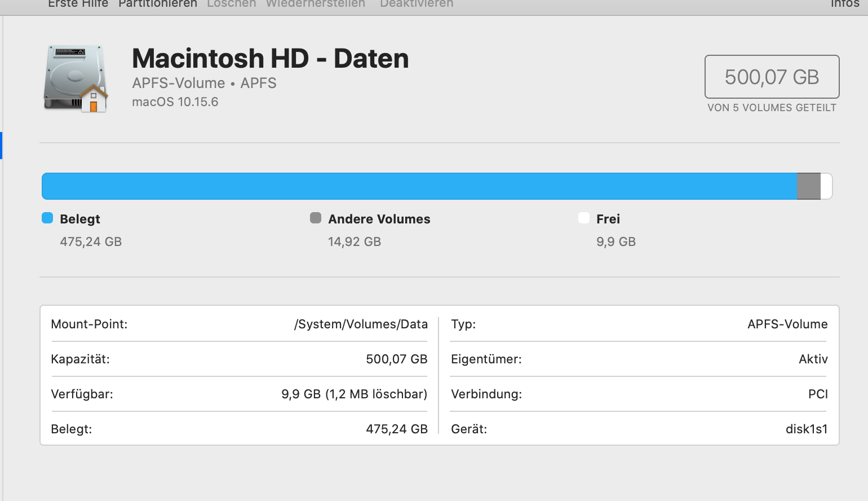Click the Macintosh HD - Daten title
This screenshot has width=868, height=501.
pos(271,58)
